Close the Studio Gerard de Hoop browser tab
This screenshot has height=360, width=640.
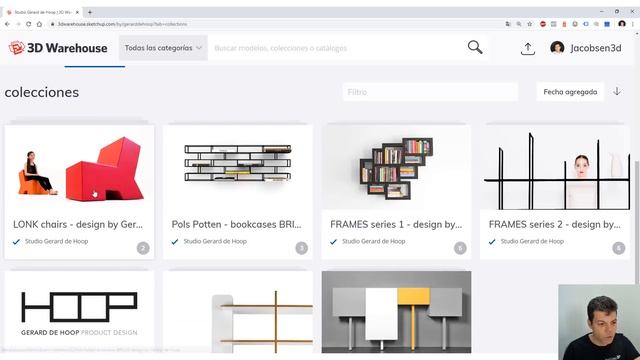pyautogui.click(x=77, y=12)
